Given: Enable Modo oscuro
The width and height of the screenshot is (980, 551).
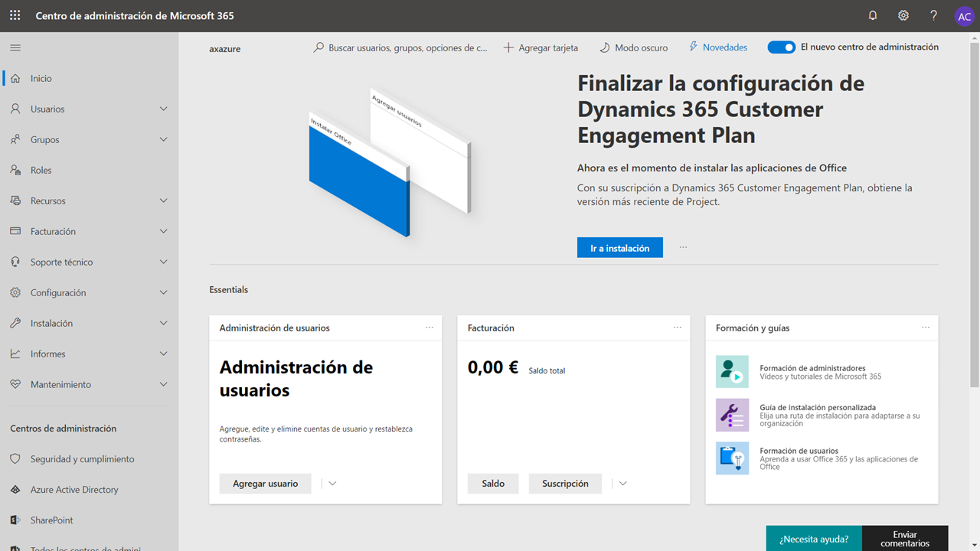Looking at the screenshot, I should (633, 47).
